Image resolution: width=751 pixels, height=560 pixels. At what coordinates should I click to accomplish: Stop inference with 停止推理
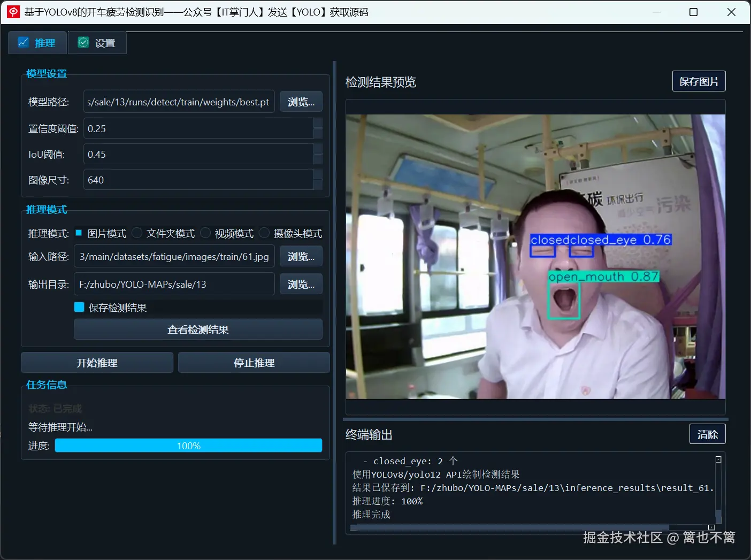click(x=254, y=363)
